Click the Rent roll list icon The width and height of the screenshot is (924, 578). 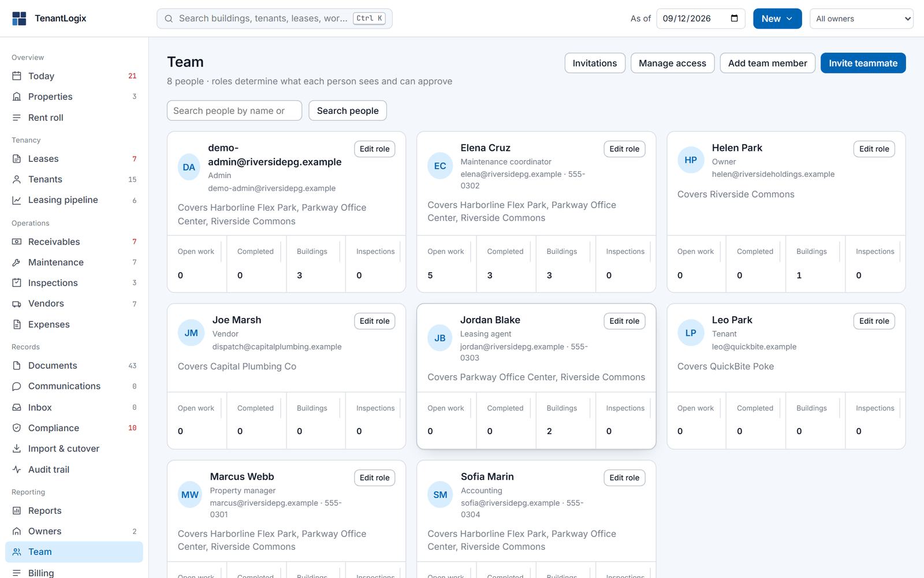coord(17,117)
